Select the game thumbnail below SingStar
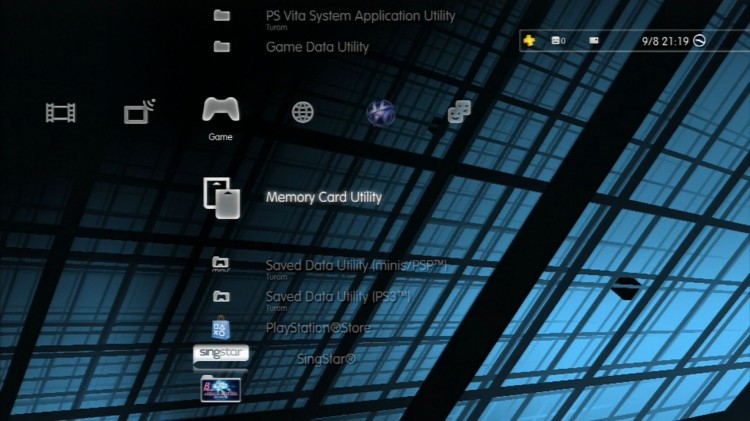 click(221, 389)
